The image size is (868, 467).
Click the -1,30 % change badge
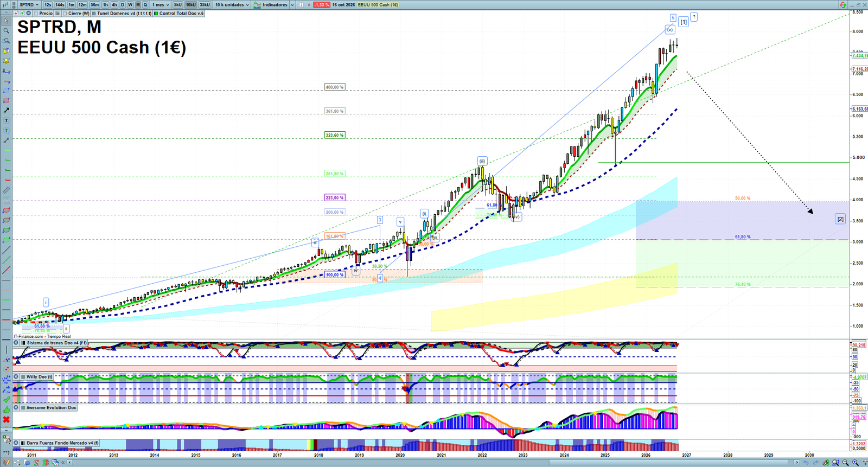coord(322,5)
